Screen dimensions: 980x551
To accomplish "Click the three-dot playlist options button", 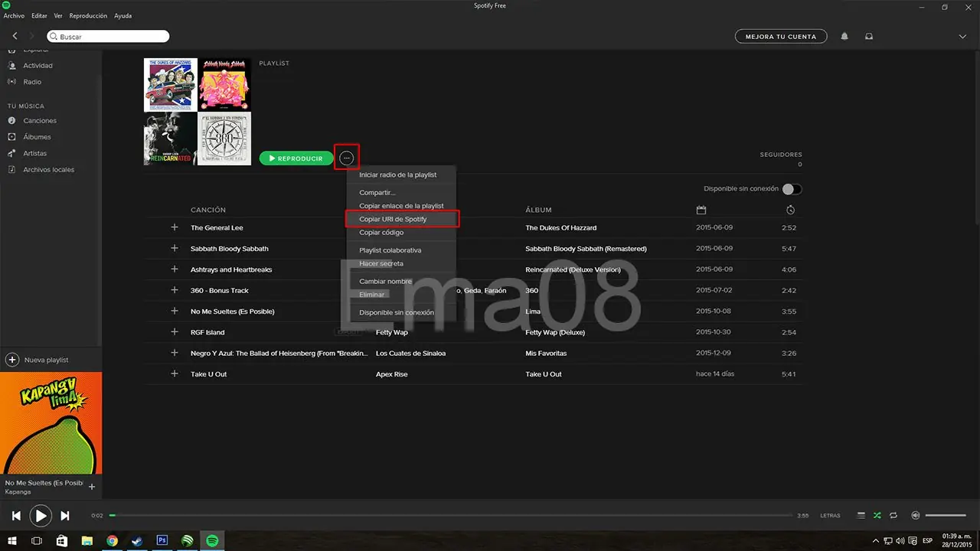I will [x=347, y=158].
